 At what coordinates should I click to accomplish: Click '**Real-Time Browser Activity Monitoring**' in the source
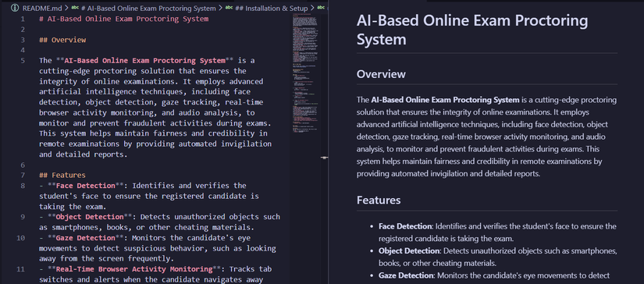coord(134,269)
